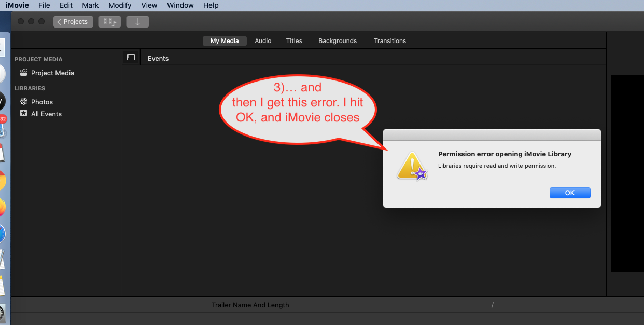Open the Modify menu
The height and width of the screenshot is (325, 644).
[120, 5]
